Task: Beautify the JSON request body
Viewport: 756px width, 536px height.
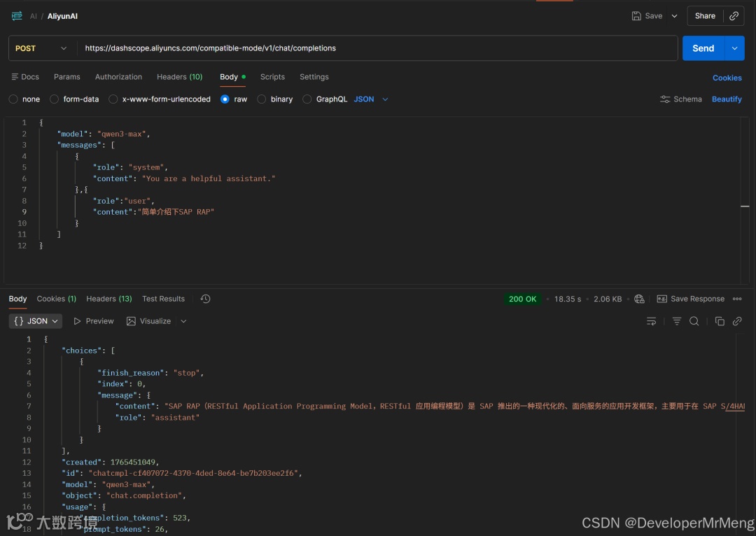Action: click(727, 99)
